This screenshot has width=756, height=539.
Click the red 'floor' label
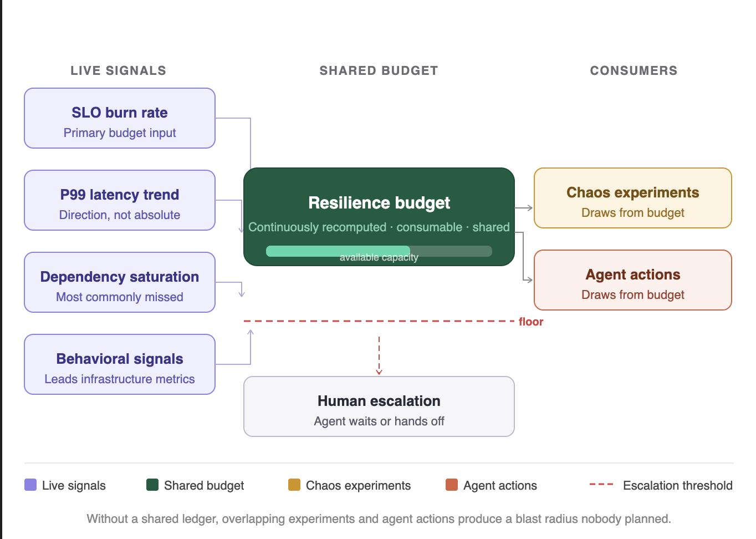(531, 322)
